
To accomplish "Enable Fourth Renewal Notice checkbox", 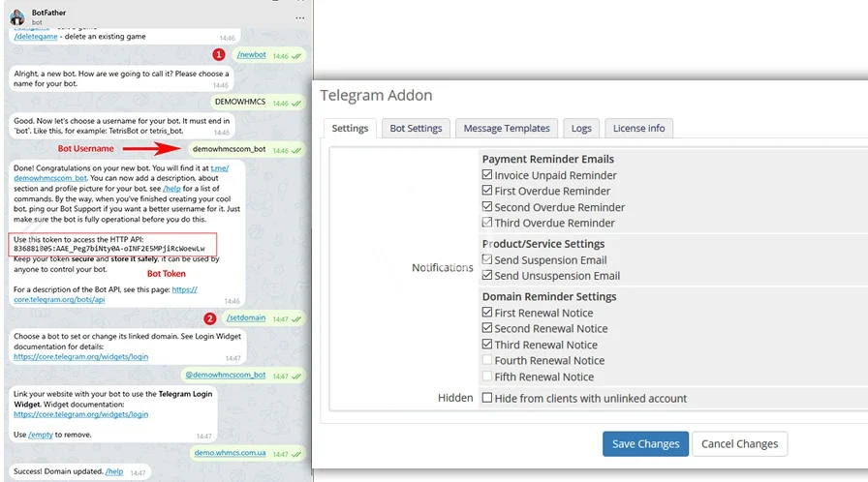I will click(x=487, y=361).
